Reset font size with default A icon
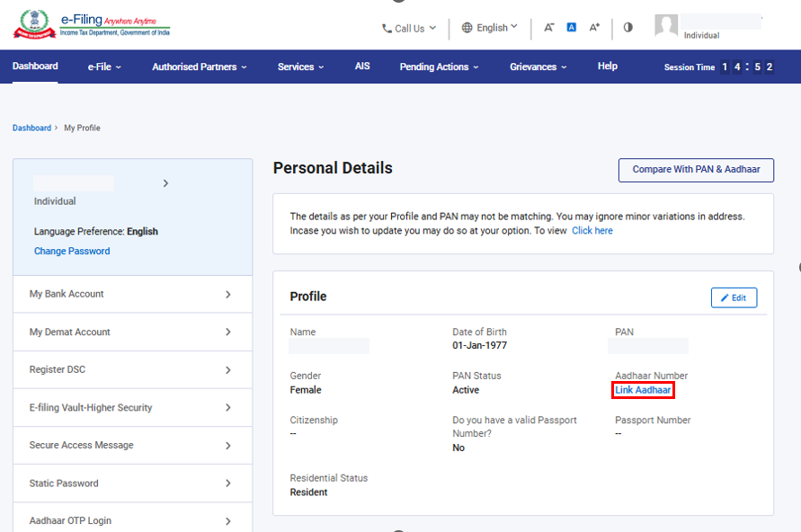This screenshot has width=801, height=532. 572,28
